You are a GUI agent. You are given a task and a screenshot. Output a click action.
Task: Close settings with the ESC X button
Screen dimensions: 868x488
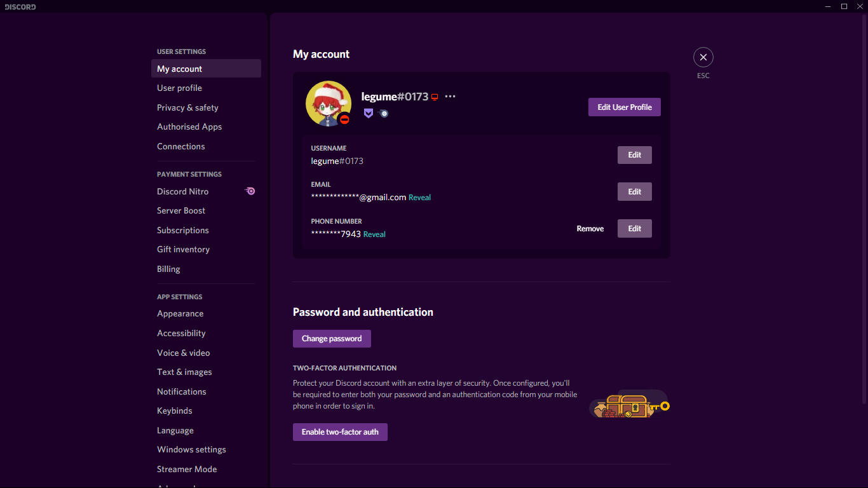tap(703, 57)
